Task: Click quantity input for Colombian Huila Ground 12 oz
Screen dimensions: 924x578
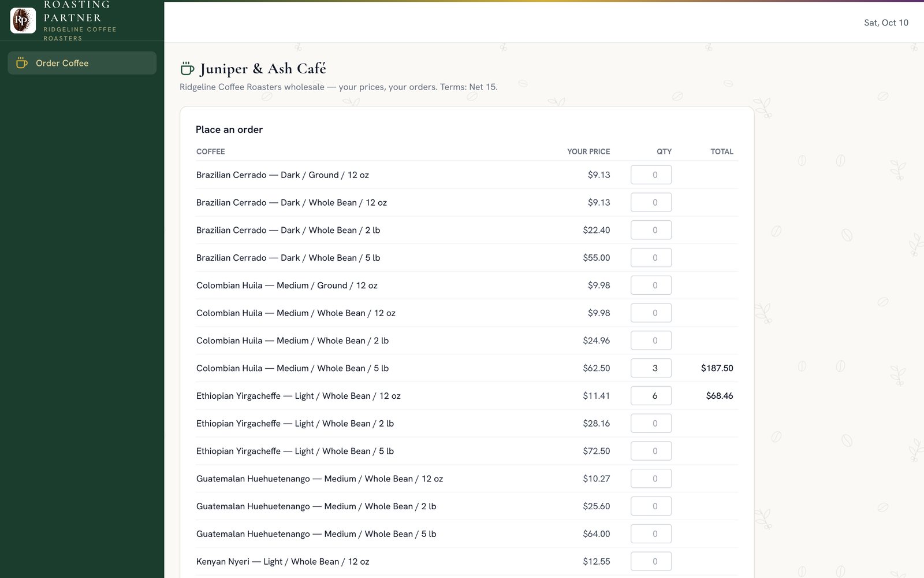Action: 651,286
